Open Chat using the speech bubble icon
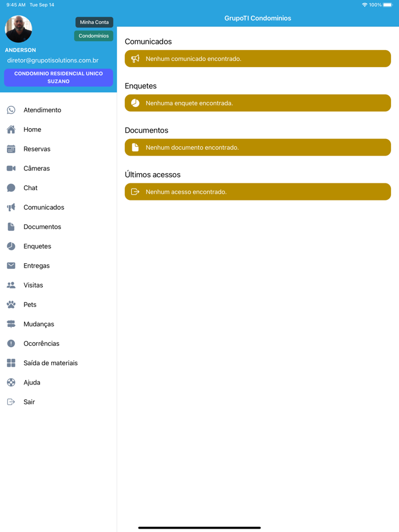This screenshot has height=532, width=399. point(11,188)
